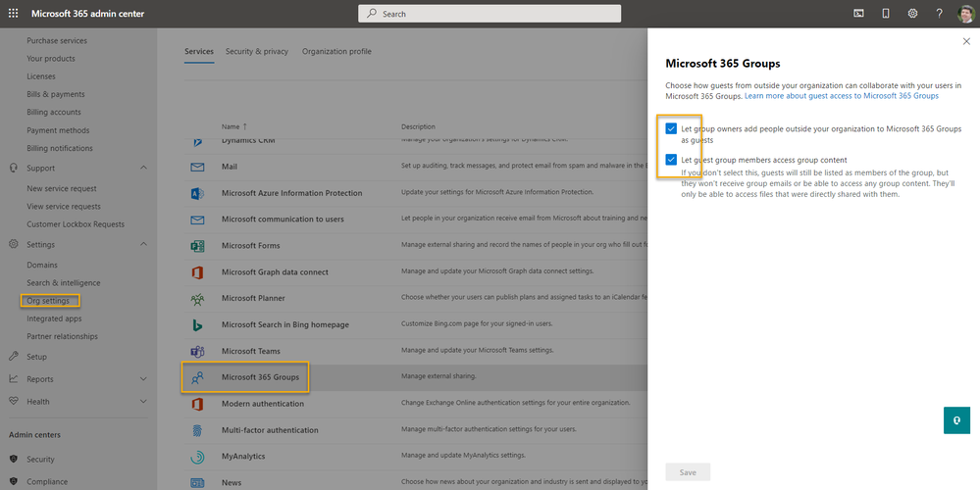Open Domains in the sidebar
Image resolution: width=980 pixels, height=490 pixels.
point(42,266)
